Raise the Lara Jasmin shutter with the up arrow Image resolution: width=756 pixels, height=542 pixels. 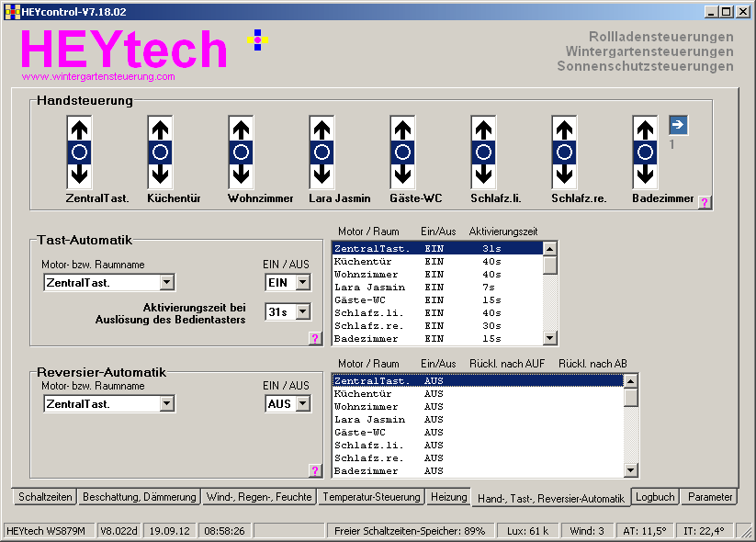click(x=322, y=130)
